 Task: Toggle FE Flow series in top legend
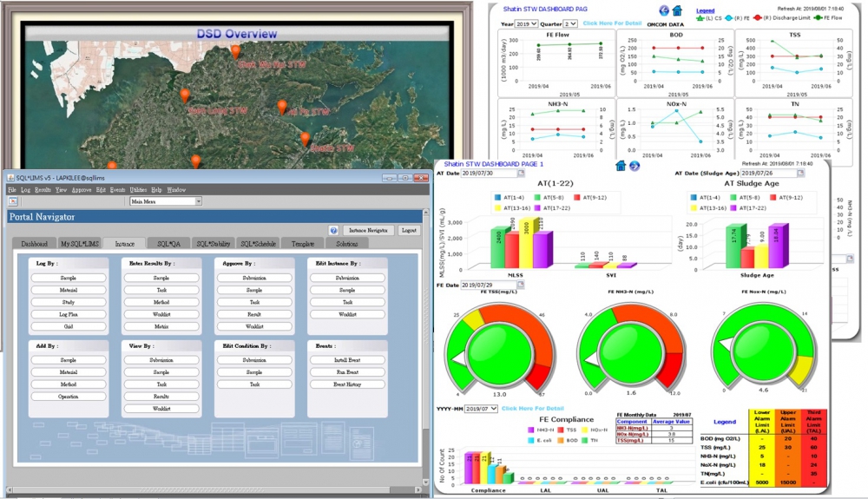pos(816,17)
